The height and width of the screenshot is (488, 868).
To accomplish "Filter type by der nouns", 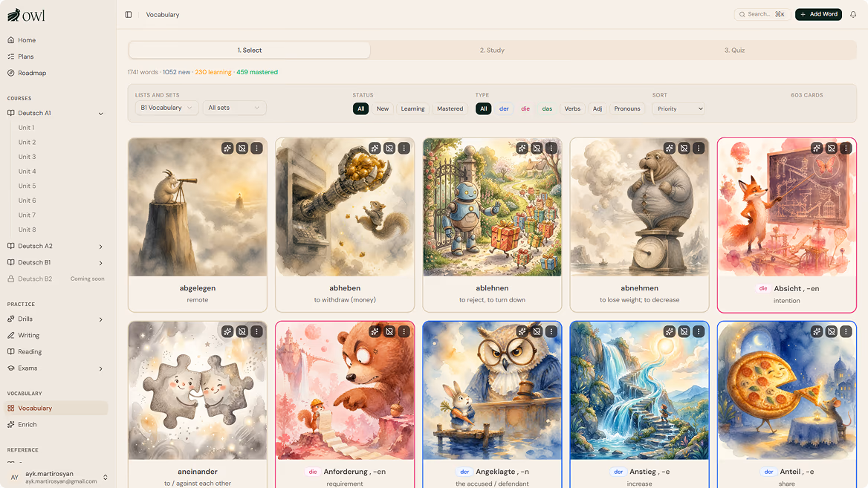I will [504, 108].
